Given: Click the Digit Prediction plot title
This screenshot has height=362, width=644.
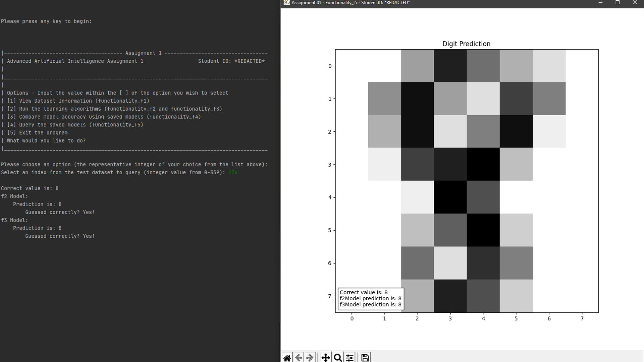Looking at the screenshot, I should (466, 44).
